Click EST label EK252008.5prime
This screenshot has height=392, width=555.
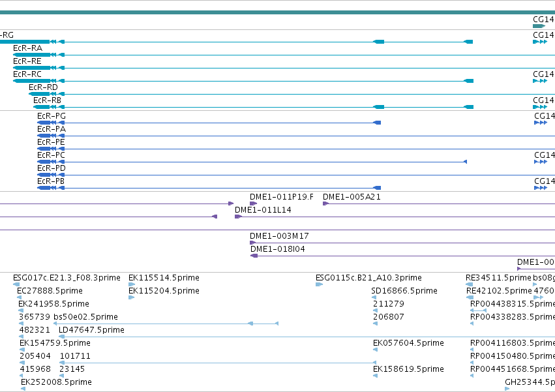click(56, 382)
